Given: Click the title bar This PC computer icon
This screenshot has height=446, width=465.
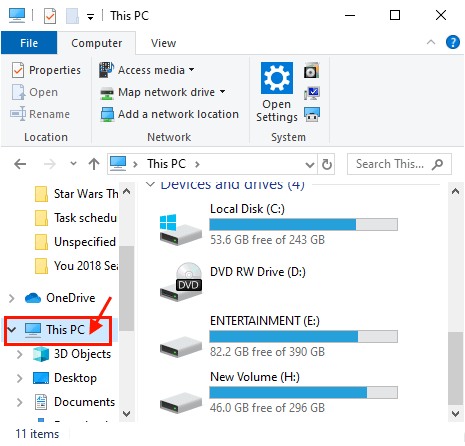Looking at the screenshot, I should point(17,15).
